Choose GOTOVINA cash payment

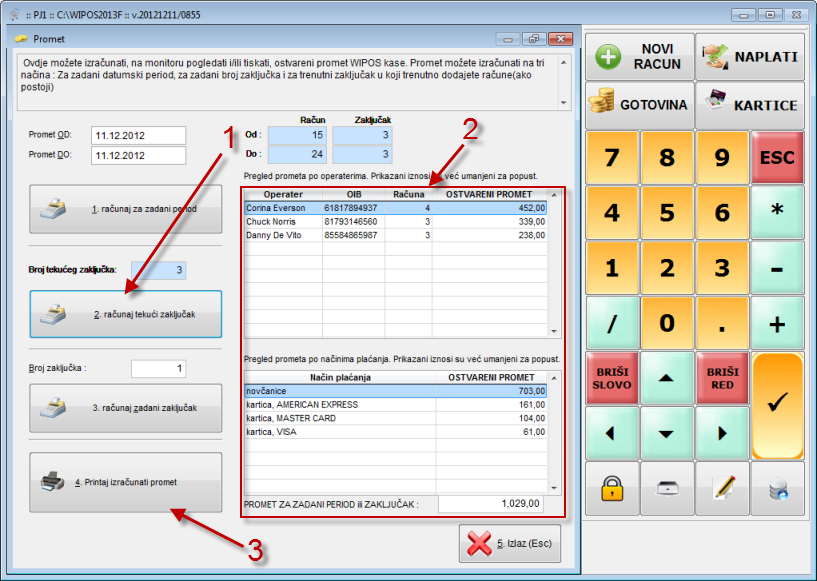tap(640, 104)
